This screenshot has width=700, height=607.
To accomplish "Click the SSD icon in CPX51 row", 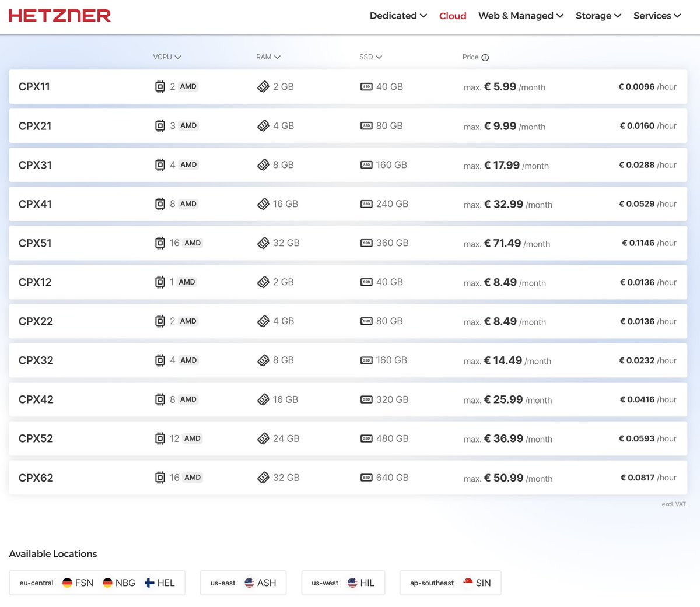I will tap(366, 243).
